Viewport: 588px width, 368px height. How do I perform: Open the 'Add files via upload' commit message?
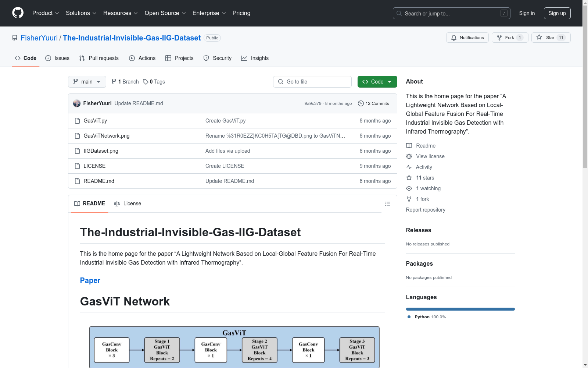227,151
